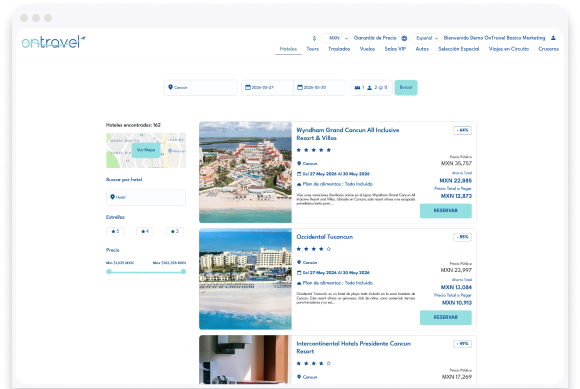Open Occidental Tucancun hotel photo
Screen dimensions: 580x389
tap(245, 279)
